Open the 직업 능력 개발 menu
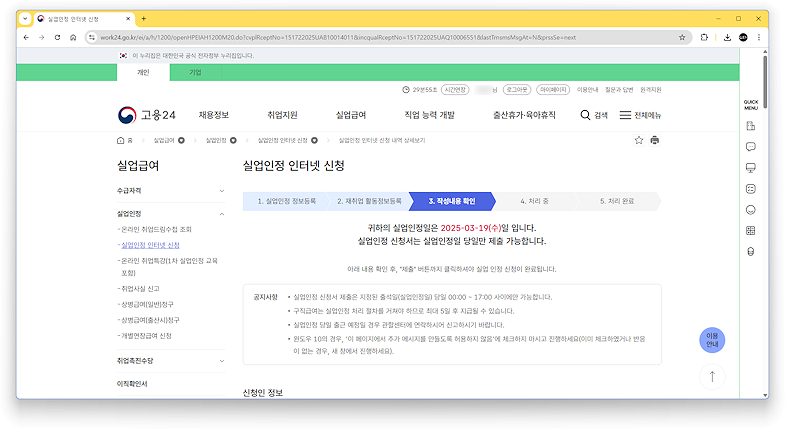Image resolution: width=785 pixels, height=429 pixels. tap(430, 115)
